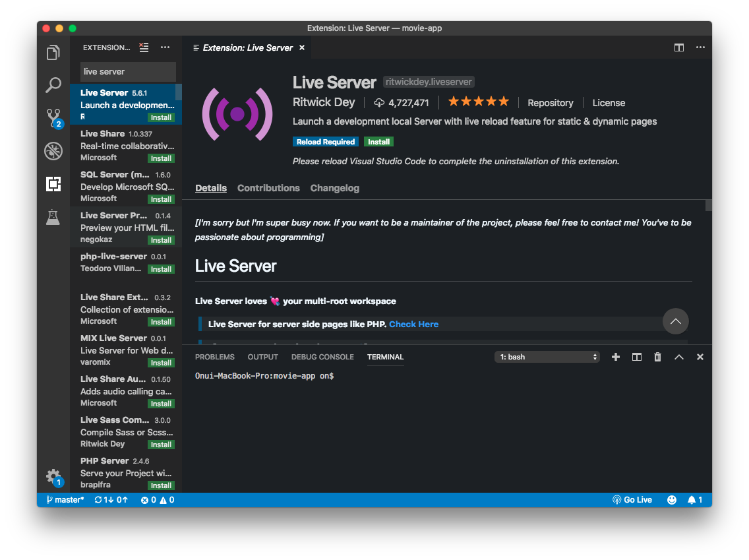Switch to the Contributions tab

tap(268, 188)
